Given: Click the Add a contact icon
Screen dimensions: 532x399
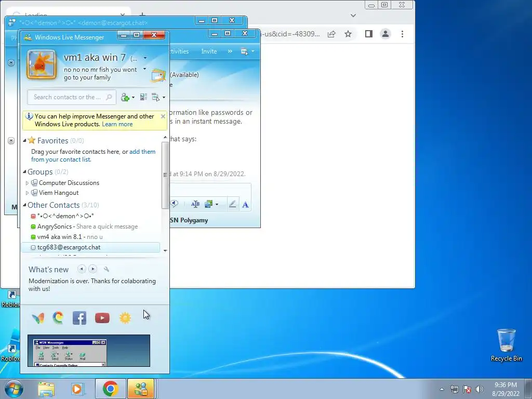Looking at the screenshot, I should (125, 97).
